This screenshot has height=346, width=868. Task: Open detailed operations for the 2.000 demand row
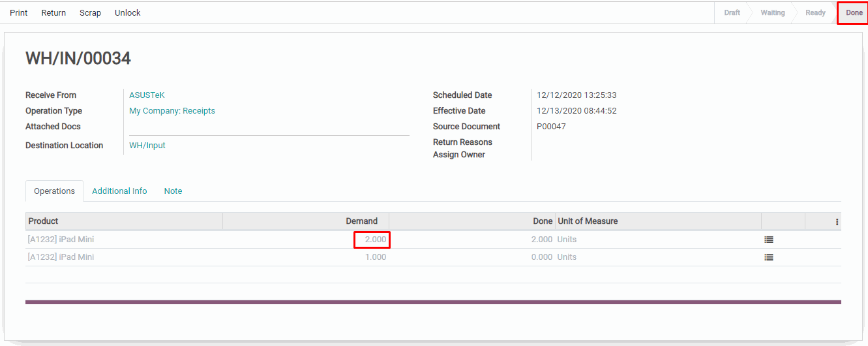click(x=768, y=240)
